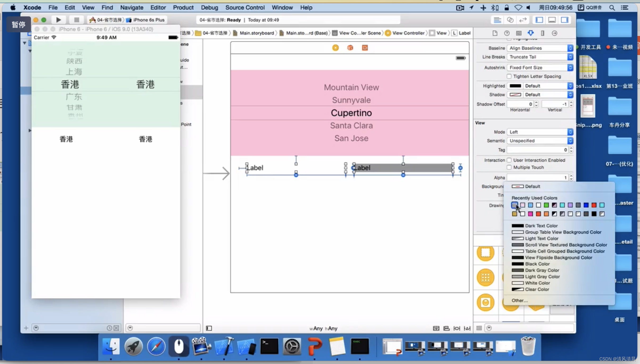Open the Semantic dropdown
The width and height of the screenshot is (640, 364).
[540, 140]
